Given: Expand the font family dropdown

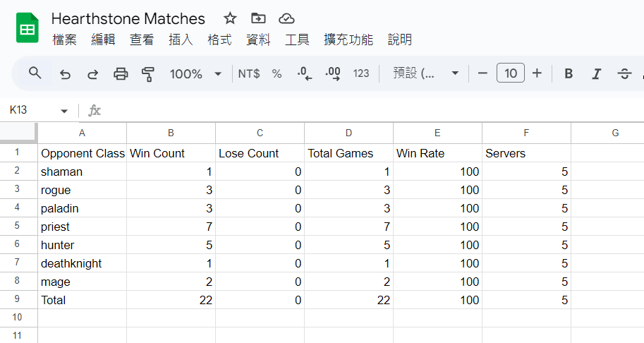Looking at the screenshot, I should (x=424, y=73).
